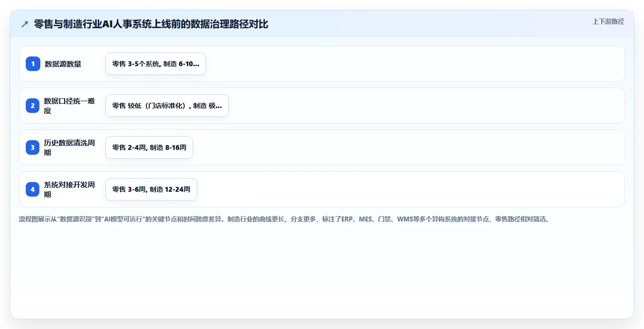644x329 pixels.
Task: Click the step 2 number badge
Action: (33, 106)
